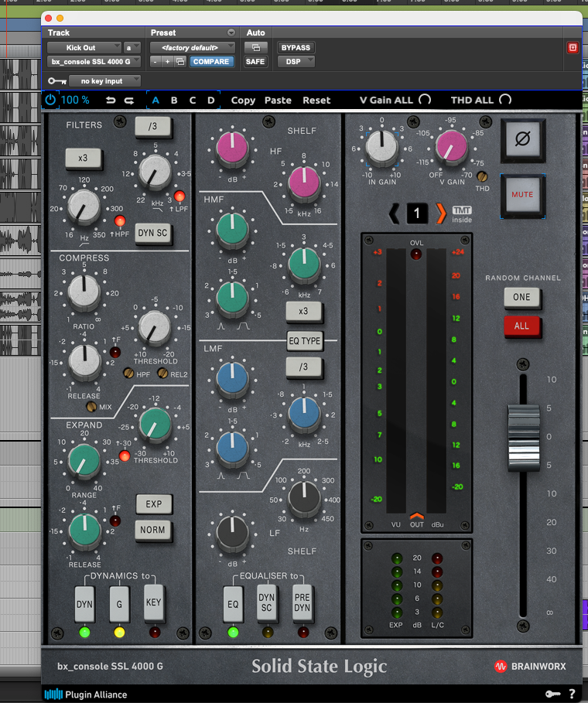
Task: Click Paste in the plugin toolbar
Action: click(278, 100)
